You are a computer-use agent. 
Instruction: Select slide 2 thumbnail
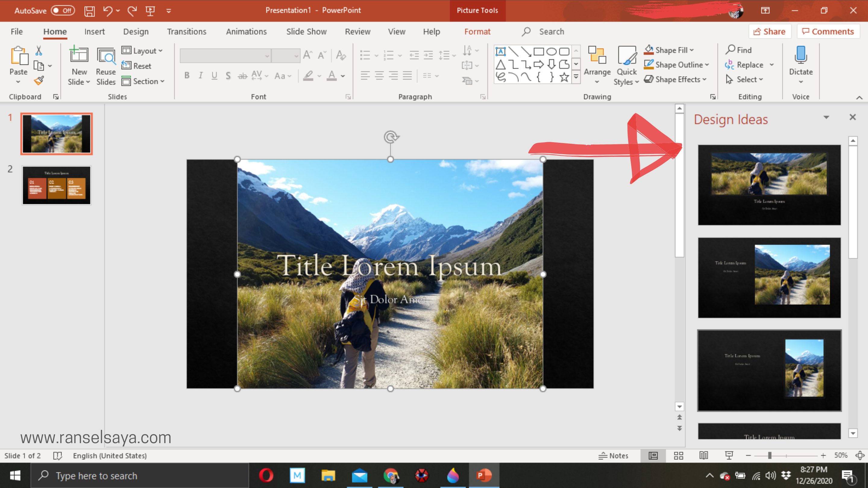[x=57, y=185]
